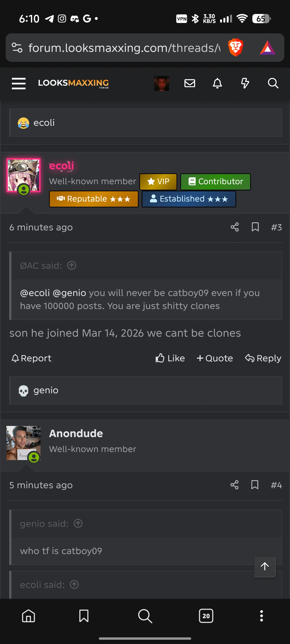The image size is (290, 644).
Task: Open browser tabs counter showing 20
Action: pyautogui.click(x=206, y=616)
